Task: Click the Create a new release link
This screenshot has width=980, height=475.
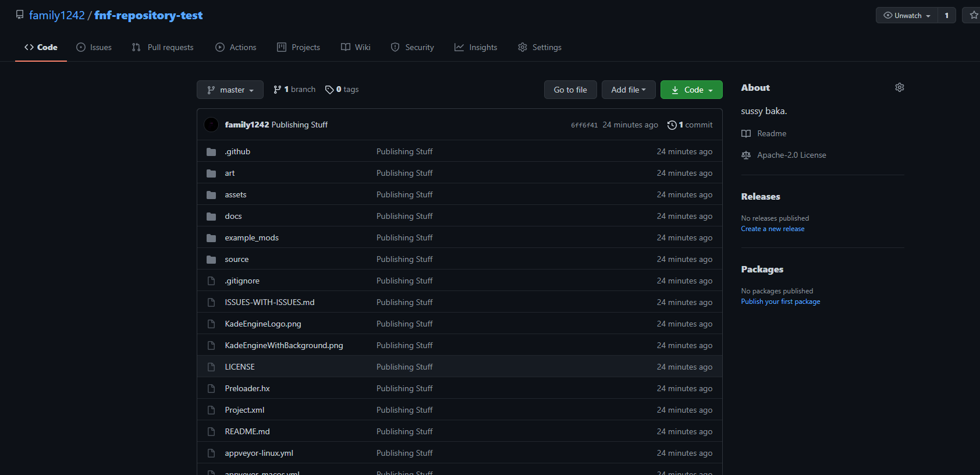Action: pos(773,229)
